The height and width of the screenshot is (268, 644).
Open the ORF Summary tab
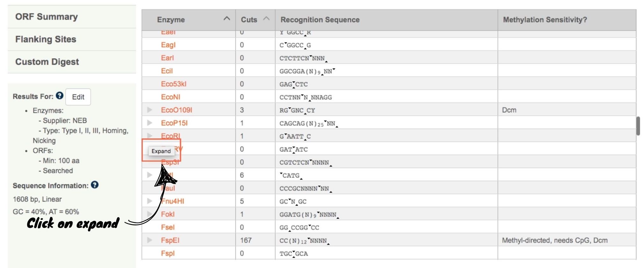[47, 17]
